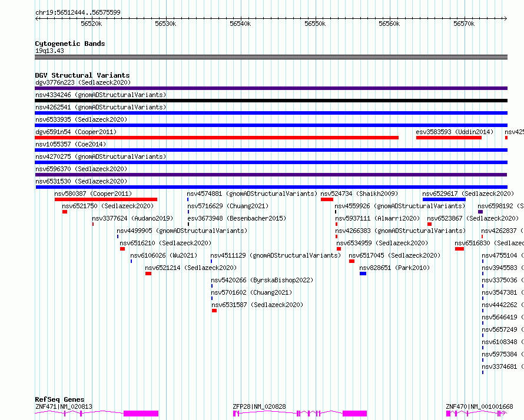Open variant nsv4499905 gnomAD label

(x=182, y=231)
